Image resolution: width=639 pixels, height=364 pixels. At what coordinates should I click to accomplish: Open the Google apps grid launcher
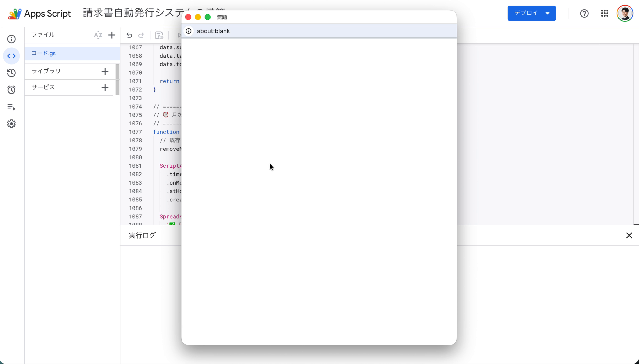point(604,14)
